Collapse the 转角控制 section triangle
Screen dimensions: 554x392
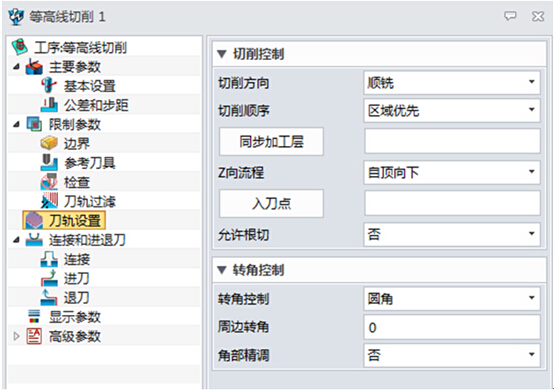click(222, 270)
